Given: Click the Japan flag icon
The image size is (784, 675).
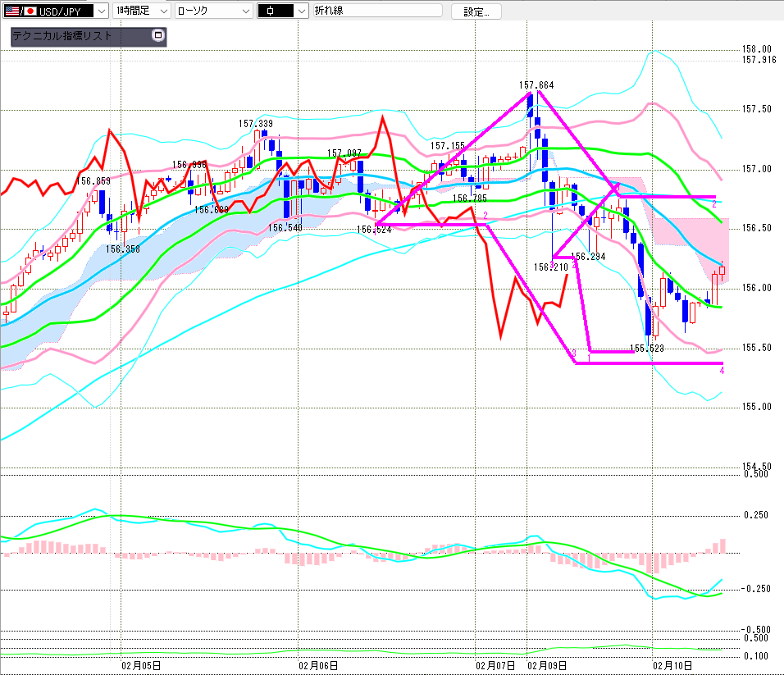Looking at the screenshot, I should [x=31, y=11].
